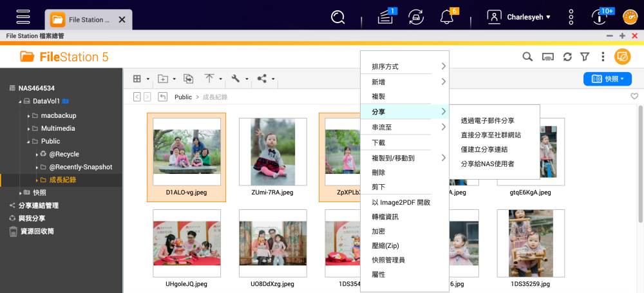Select 下載 from the context menu
The width and height of the screenshot is (644, 293).
pos(379,142)
